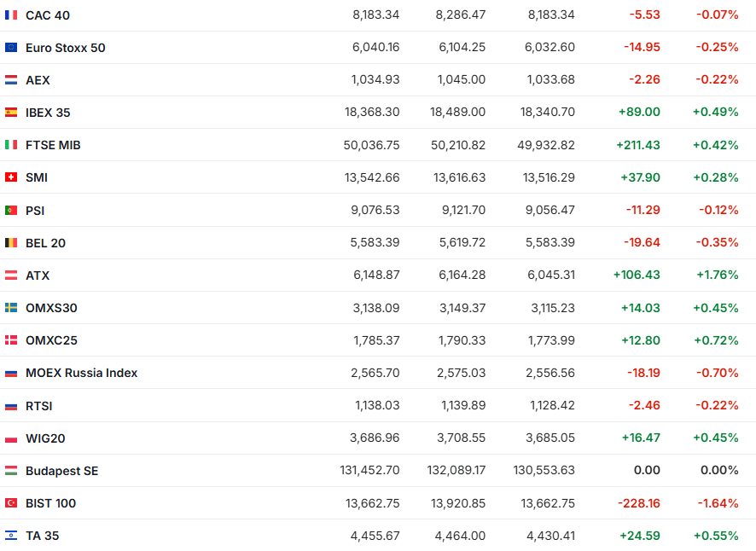This screenshot has width=756, height=551.
Task: Select the SMI index link
Action: pos(37,177)
